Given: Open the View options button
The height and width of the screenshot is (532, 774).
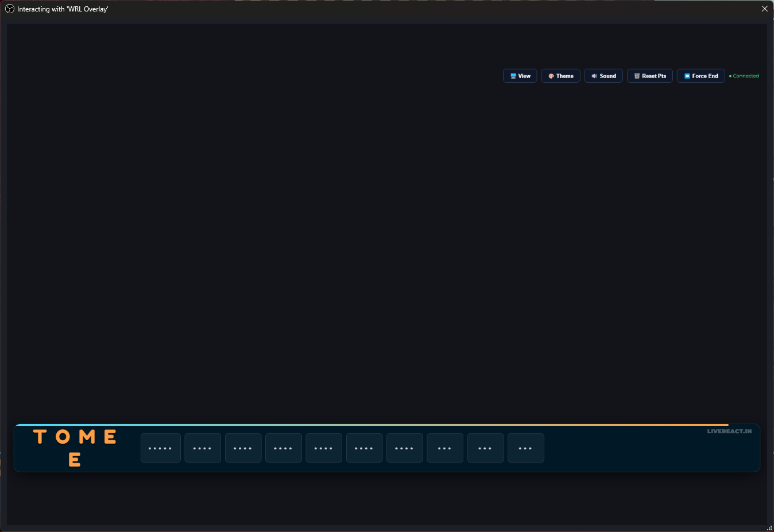Looking at the screenshot, I should [520, 76].
